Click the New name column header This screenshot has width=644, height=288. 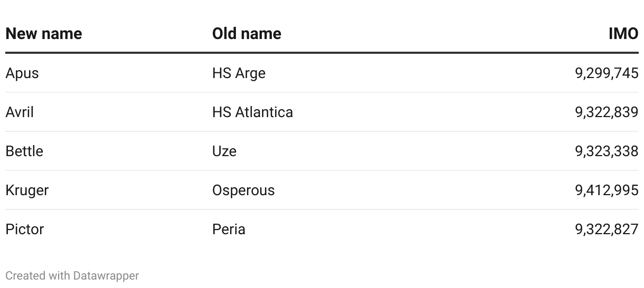point(44,34)
